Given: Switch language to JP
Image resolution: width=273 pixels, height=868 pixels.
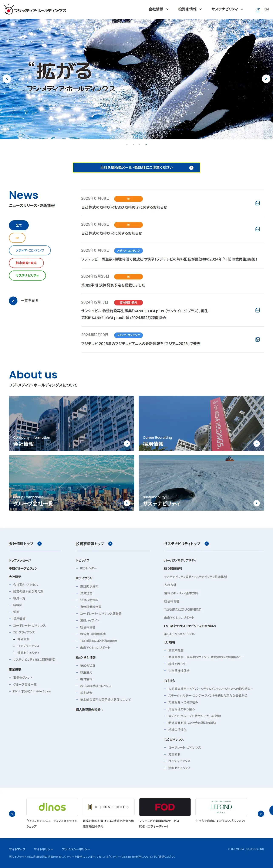Looking at the screenshot, I should 258,9.
